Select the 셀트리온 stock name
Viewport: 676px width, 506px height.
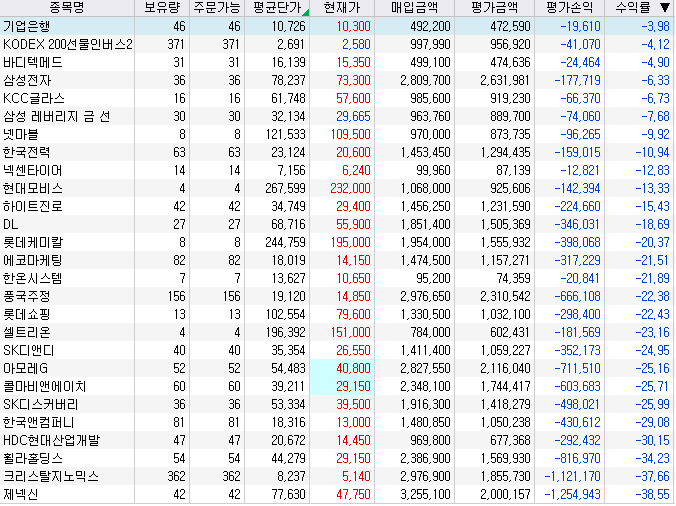(x=26, y=332)
